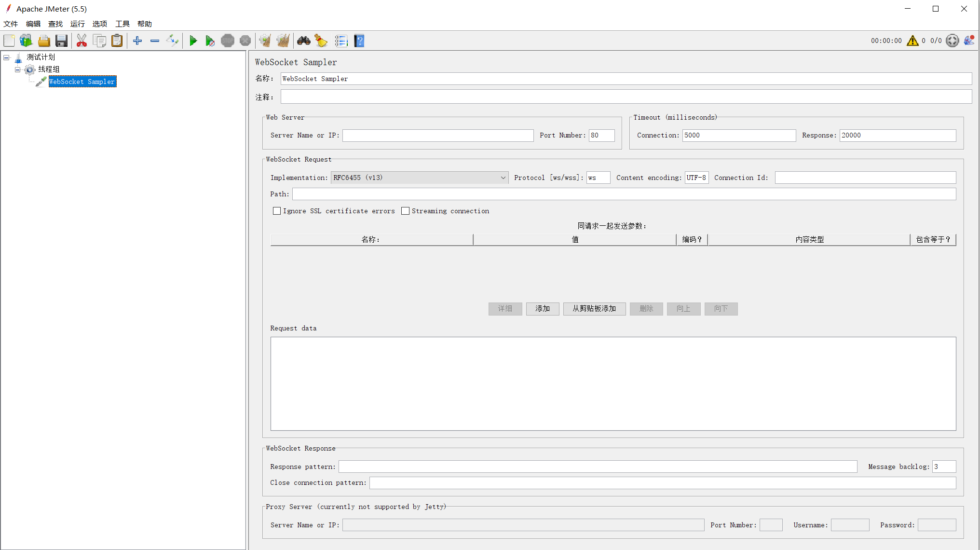Click the Clear All results broom icon

[x=321, y=41]
